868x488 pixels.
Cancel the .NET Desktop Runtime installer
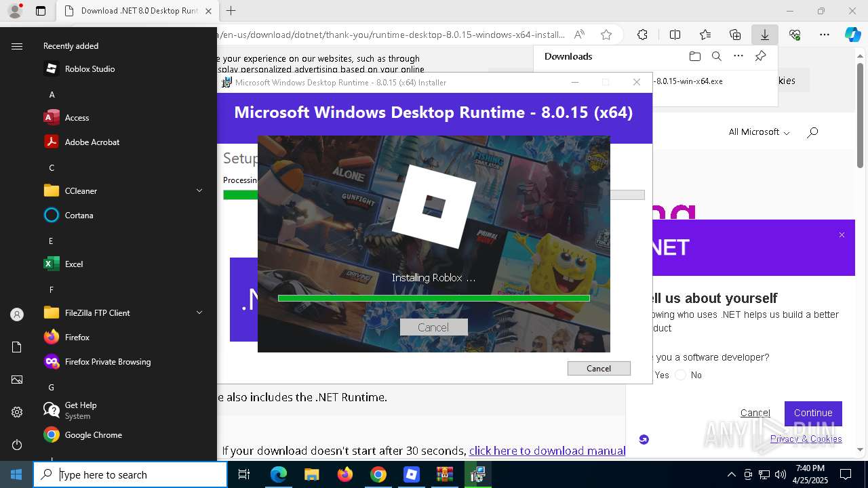point(599,368)
